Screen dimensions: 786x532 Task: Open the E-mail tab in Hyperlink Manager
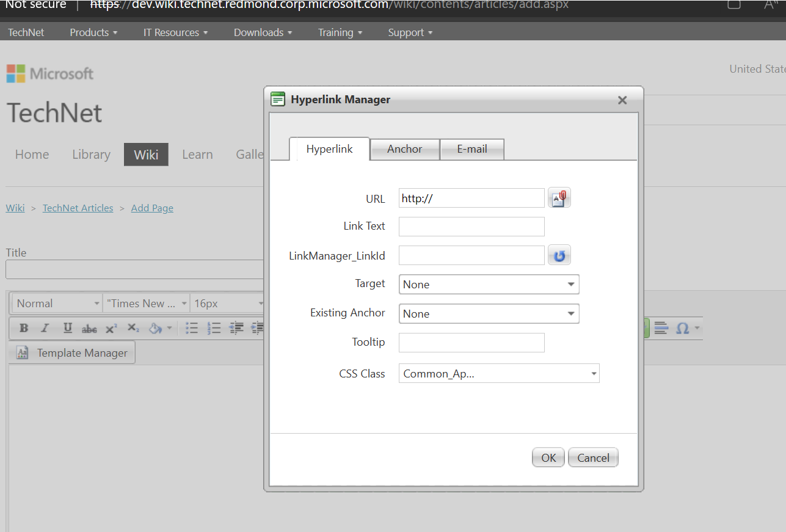tap(471, 149)
